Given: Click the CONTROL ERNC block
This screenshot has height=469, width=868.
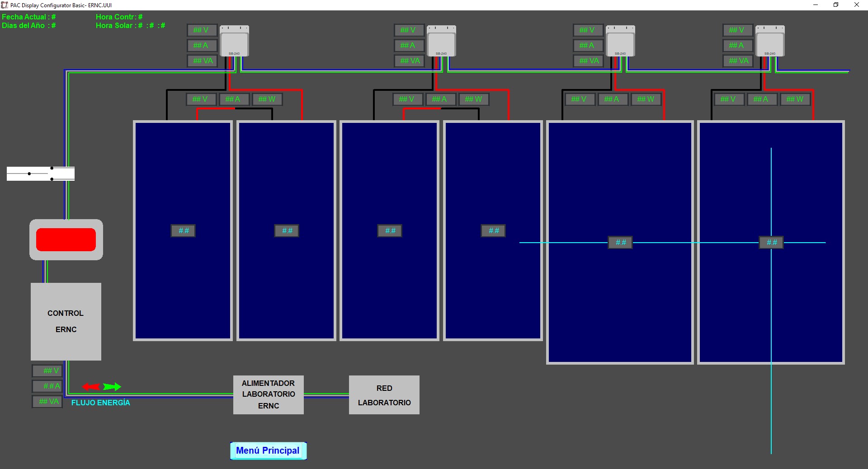Looking at the screenshot, I should coord(66,321).
